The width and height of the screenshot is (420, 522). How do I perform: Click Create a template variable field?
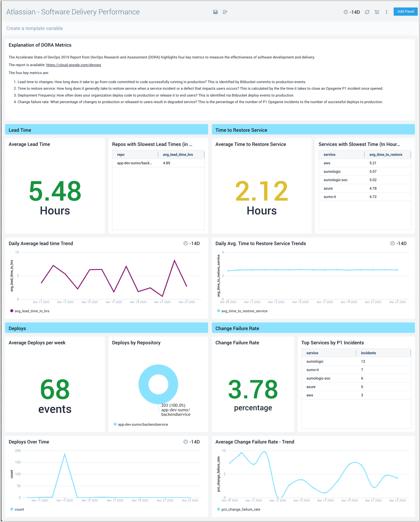point(35,28)
